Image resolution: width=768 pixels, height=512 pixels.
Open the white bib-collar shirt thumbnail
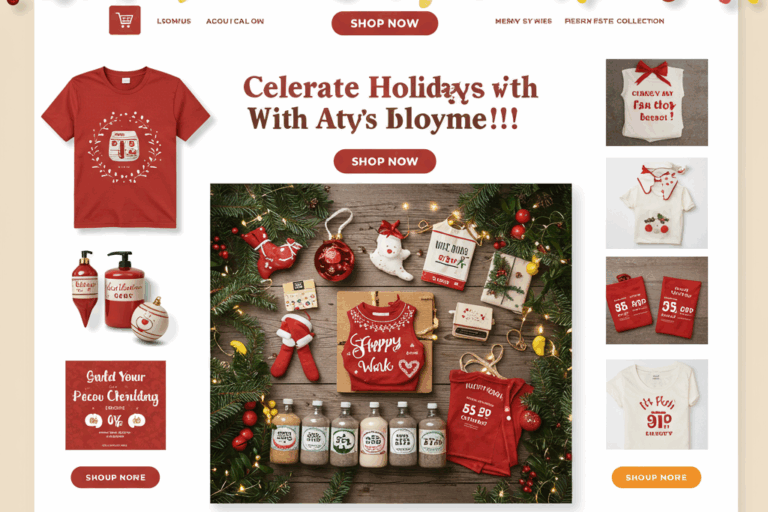(656, 203)
